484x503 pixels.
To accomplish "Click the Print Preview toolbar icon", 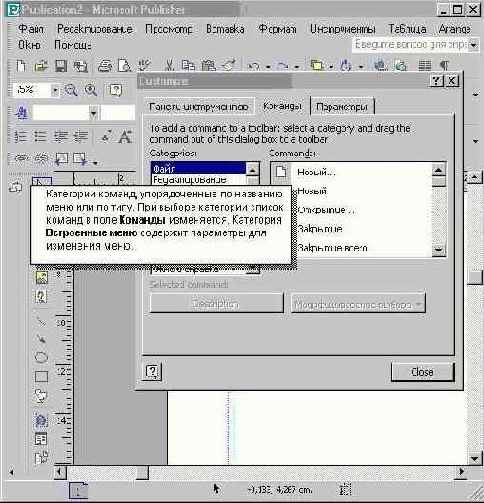I will click(x=124, y=66).
